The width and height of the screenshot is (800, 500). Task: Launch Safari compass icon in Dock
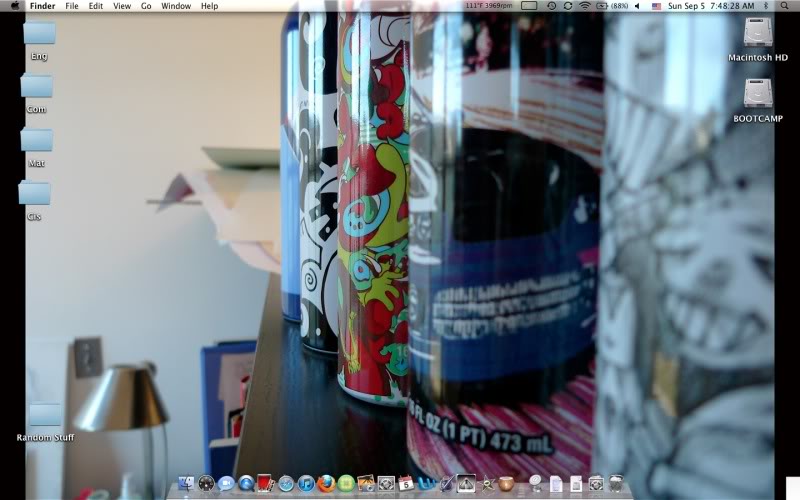(x=286, y=483)
